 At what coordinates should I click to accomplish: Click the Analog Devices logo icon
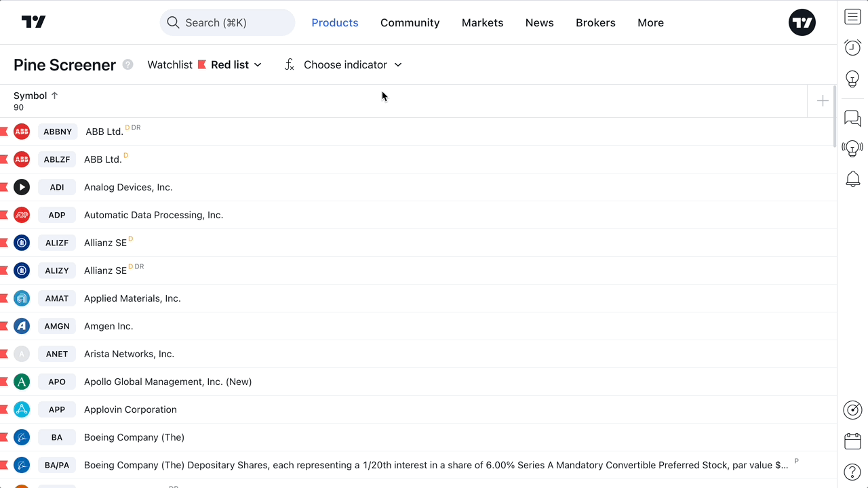coord(22,187)
